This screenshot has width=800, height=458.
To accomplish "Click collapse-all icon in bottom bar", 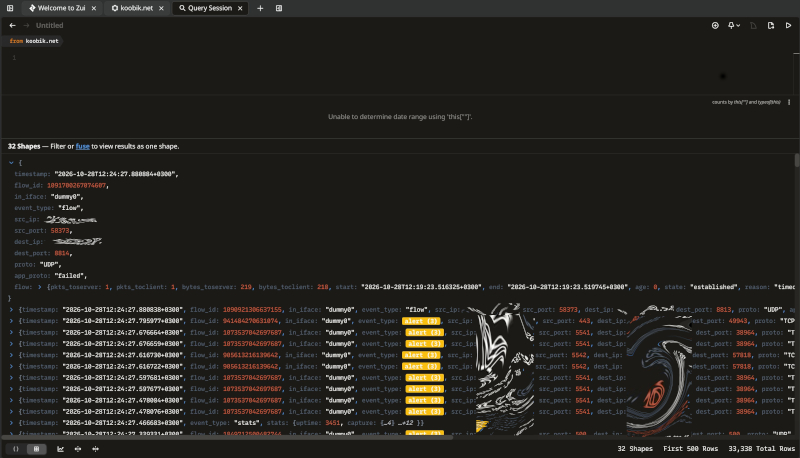I will coord(95,449).
